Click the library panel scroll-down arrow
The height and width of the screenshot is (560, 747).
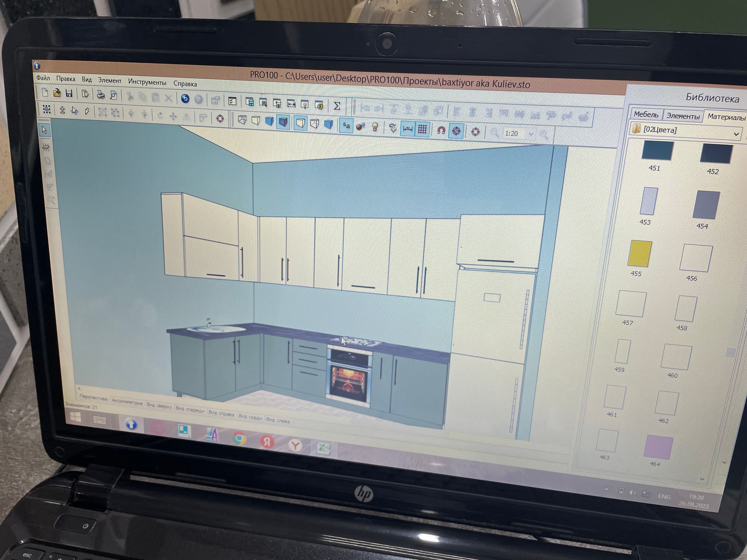point(702,479)
